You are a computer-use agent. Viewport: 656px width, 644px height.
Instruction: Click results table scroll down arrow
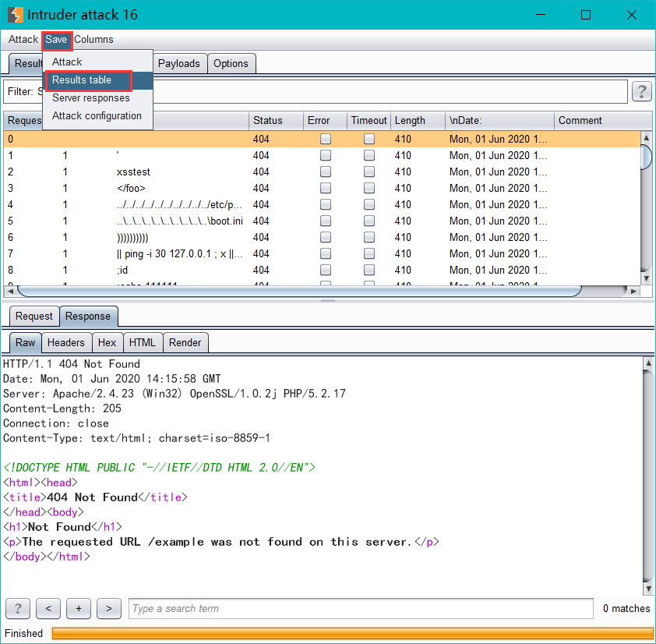tap(647, 278)
